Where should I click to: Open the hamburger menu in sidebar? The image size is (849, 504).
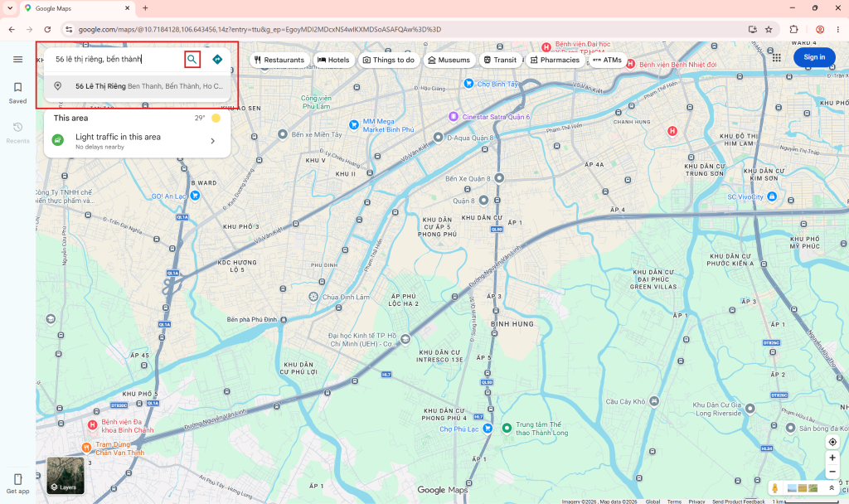(x=18, y=59)
